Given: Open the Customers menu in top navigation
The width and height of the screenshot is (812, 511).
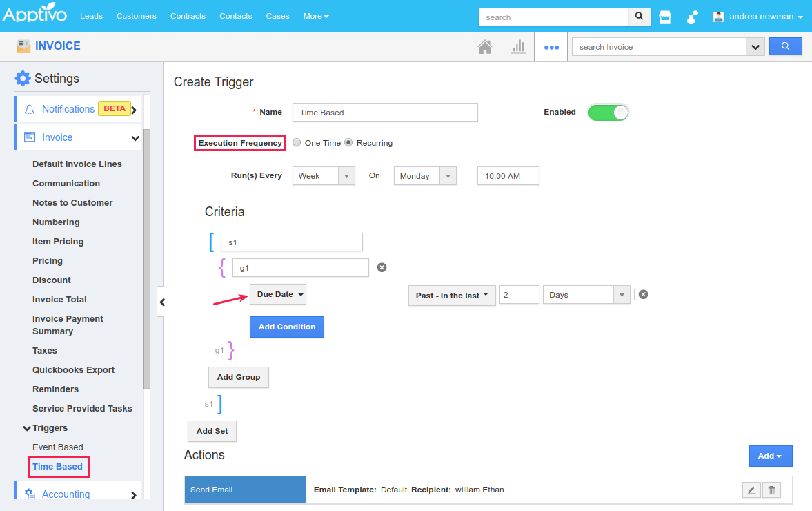Looking at the screenshot, I should click(136, 16).
